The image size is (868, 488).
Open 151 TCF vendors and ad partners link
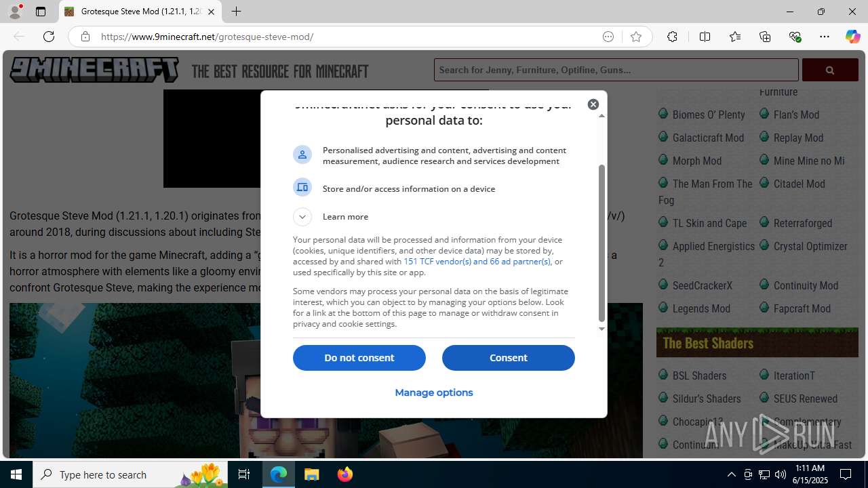pos(477,261)
